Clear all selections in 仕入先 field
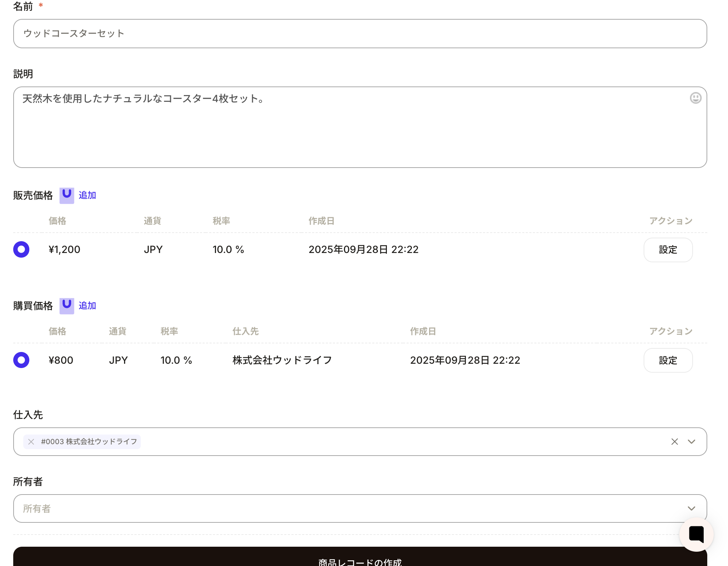 [674, 442]
